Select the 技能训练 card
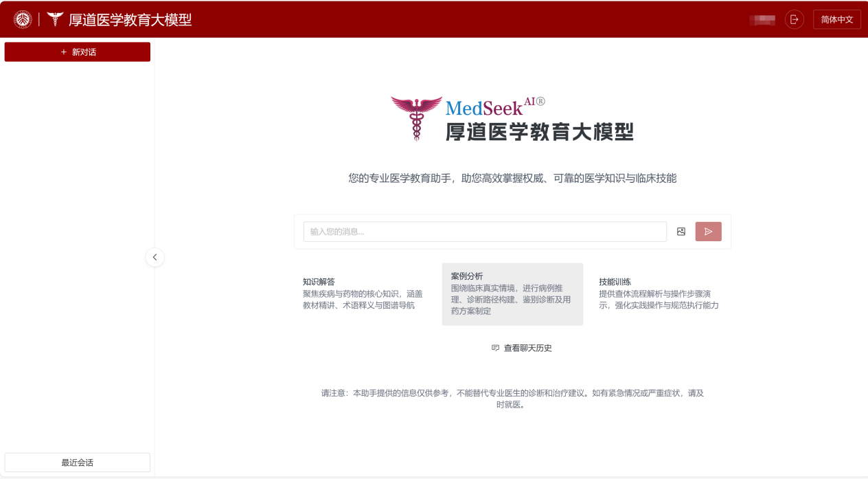 tap(660, 293)
